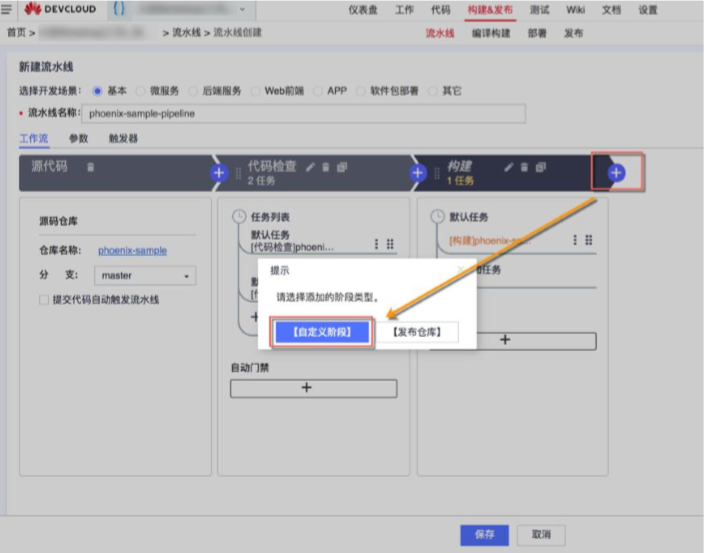Click the [构建]phoenix task entry

coord(490,241)
